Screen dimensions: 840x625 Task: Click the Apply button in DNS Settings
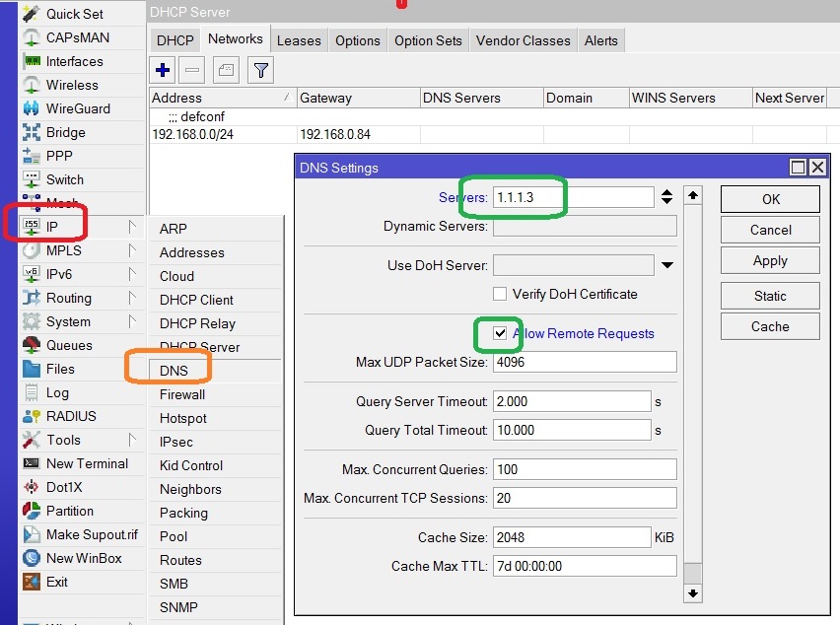click(770, 261)
